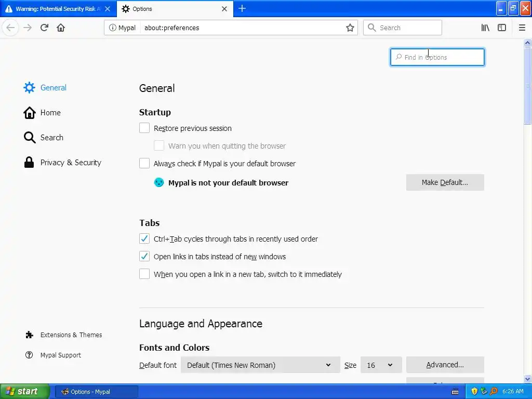Image resolution: width=532 pixels, height=399 pixels.
Task: Click the Mypal raccoon icon beside default browser status
Action: coord(159,182)
